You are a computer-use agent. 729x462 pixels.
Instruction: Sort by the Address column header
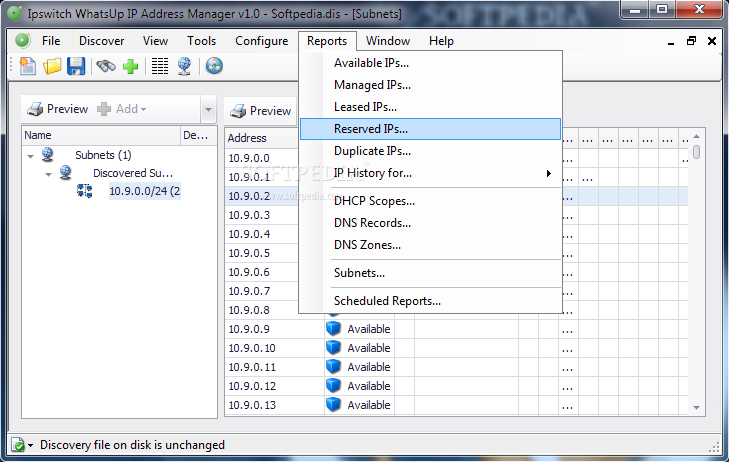(262, 138)
